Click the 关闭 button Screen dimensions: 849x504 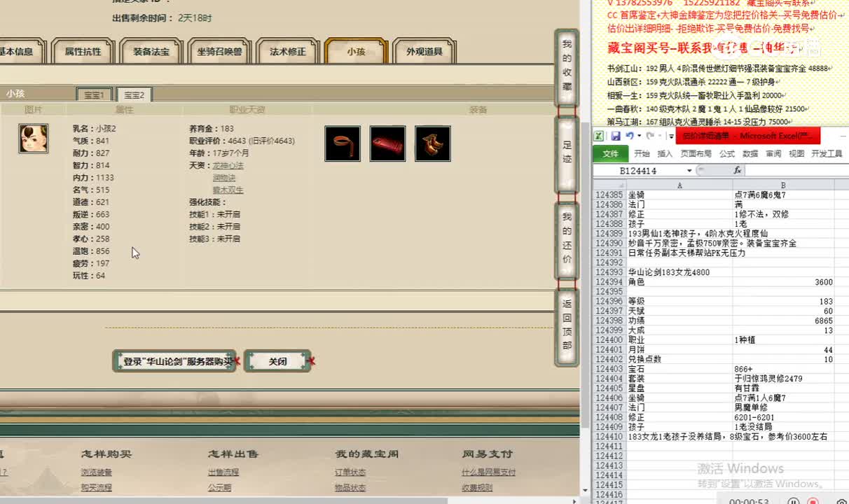[277, 361]
